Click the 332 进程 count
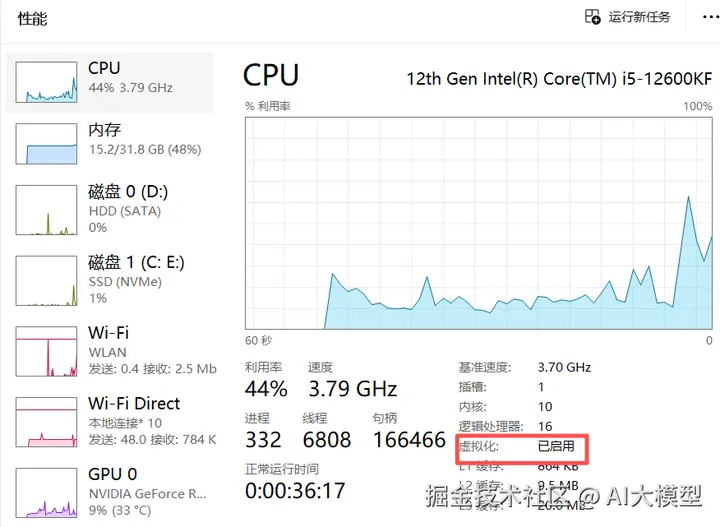Screen dimensions: 720x527 tap(264, 440)
